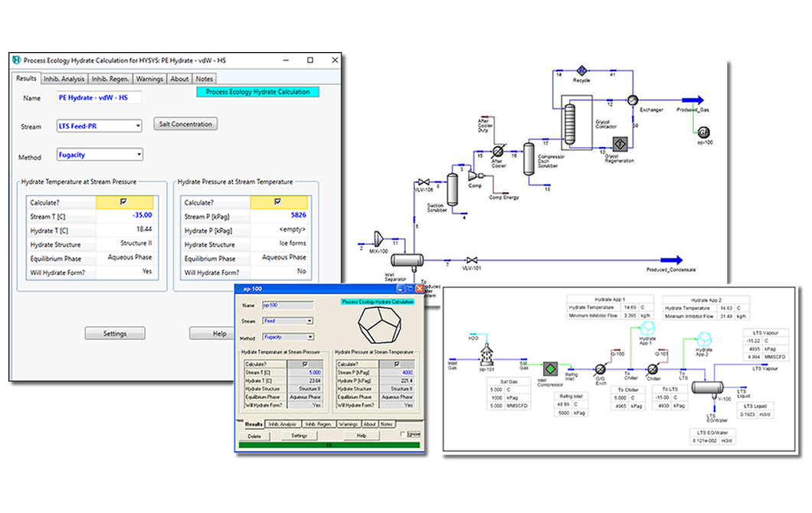Open the About tab in PE Hydrate window
Screen dimensions: 812x513
tap(179, 79)
